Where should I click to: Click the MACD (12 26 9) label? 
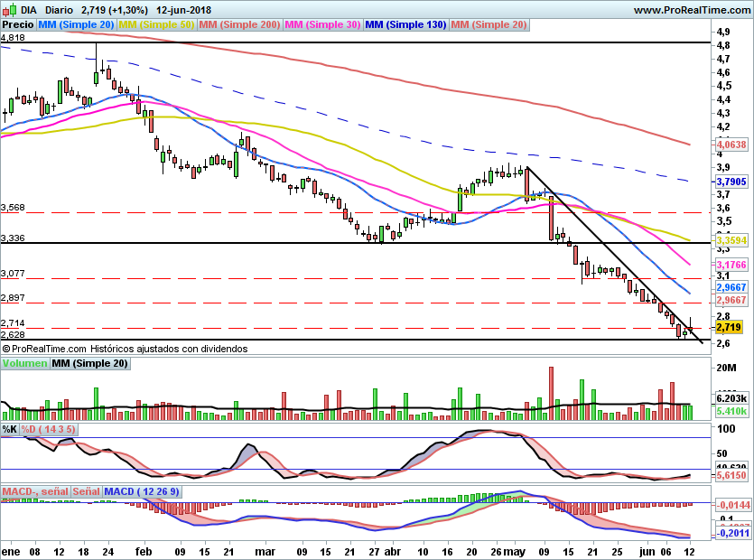[142, 491]
